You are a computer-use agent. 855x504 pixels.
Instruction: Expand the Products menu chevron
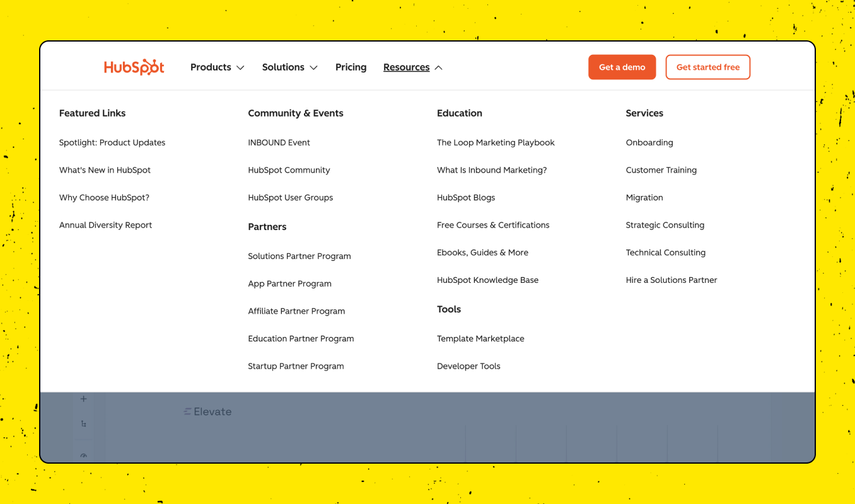[240, 68]
